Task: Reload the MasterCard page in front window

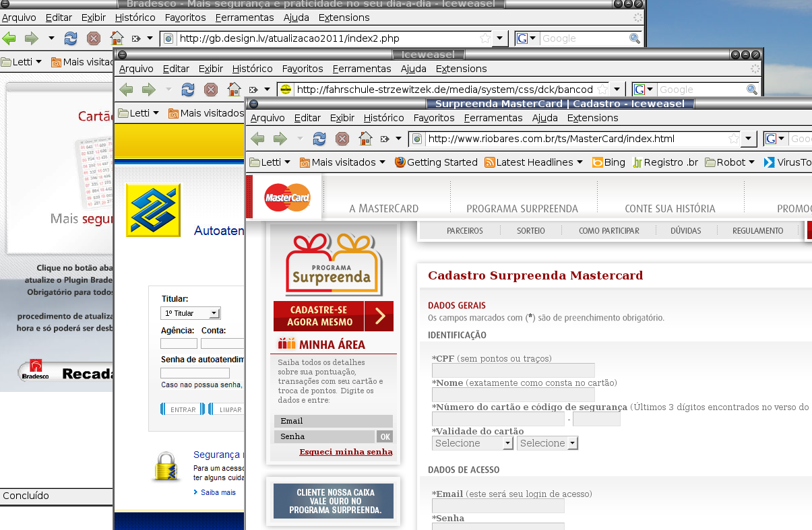Action: coord(319,139)
